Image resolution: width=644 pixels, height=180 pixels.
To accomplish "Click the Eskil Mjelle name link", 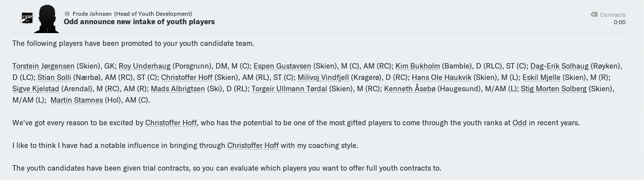I will coord(541,77).
